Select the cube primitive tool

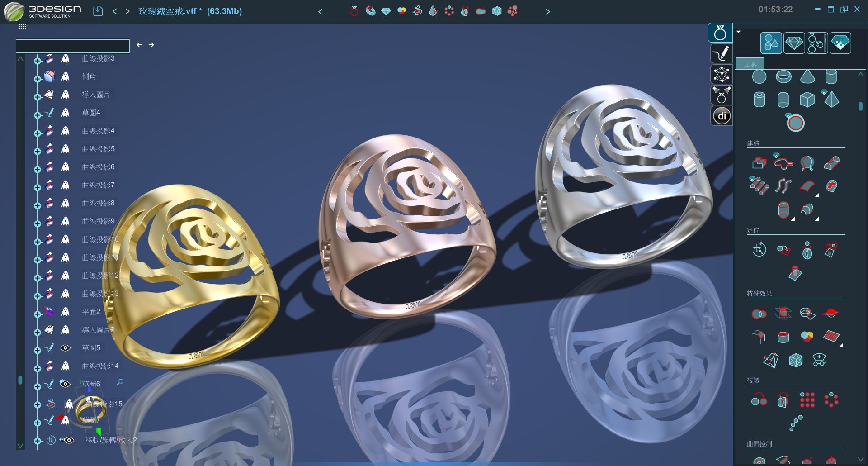coord(807,100)
